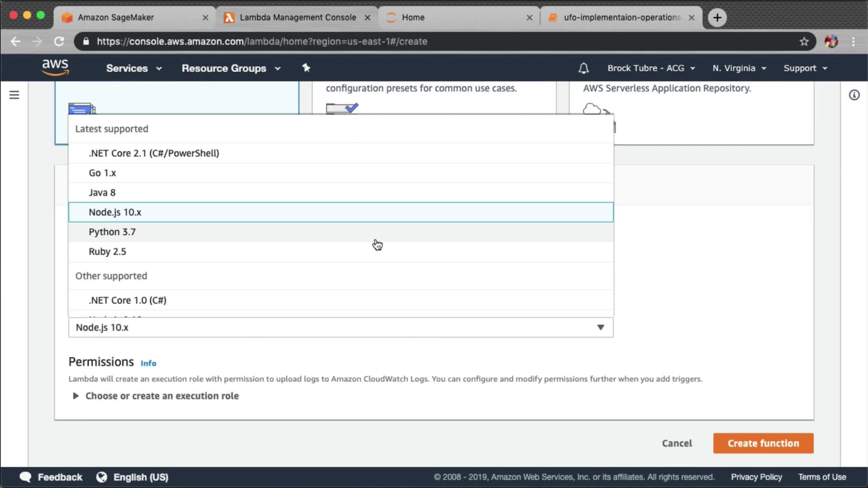Viewport: 868px width, 488px height.
Task: Bookmark page with the star icon
Action: [x=804, y=42]
